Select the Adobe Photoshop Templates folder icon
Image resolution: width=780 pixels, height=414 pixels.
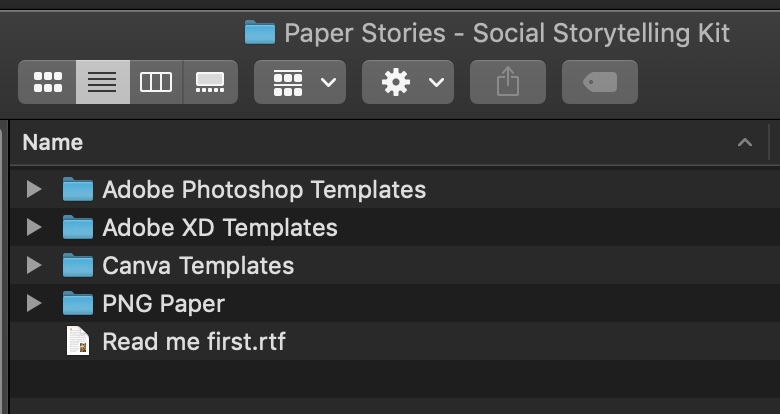tap(78, 190)
